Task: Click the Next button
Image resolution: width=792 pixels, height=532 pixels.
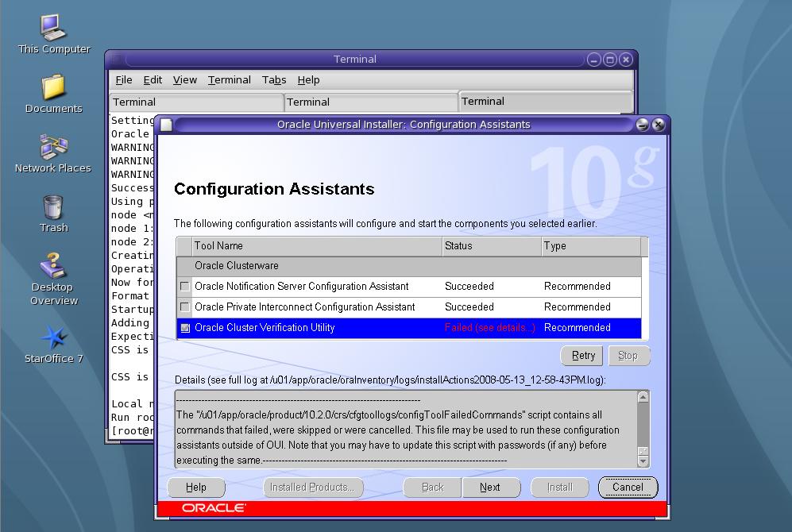Action: pyautogui.click(x=490, y=488)
